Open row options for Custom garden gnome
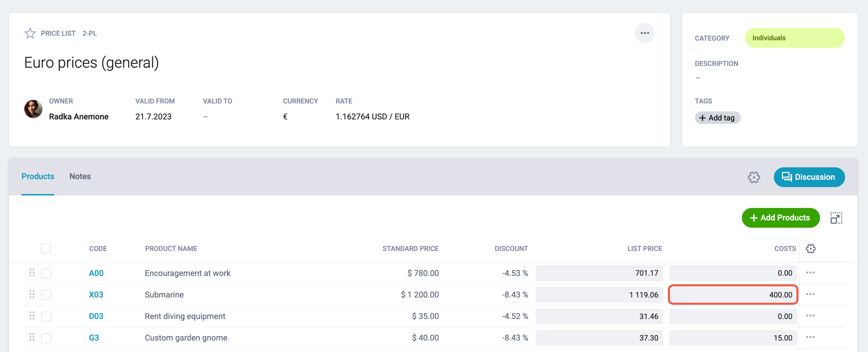 pos(810,337)
